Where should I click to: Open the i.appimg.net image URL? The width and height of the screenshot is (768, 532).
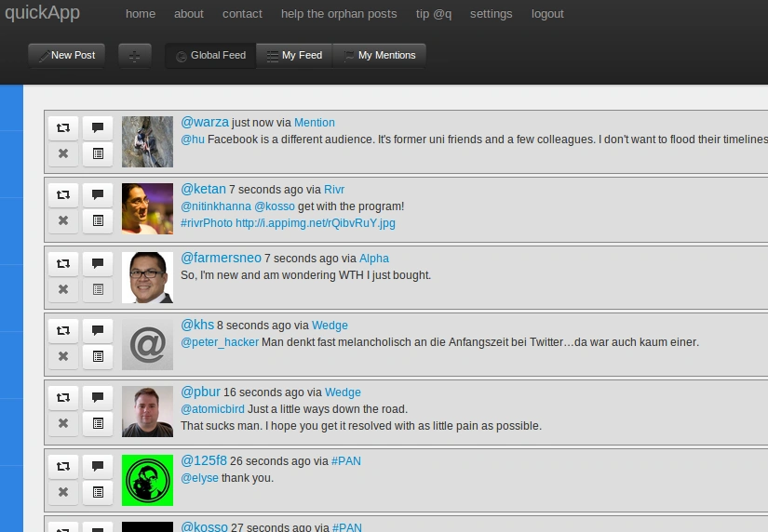(x=316, y=223)
